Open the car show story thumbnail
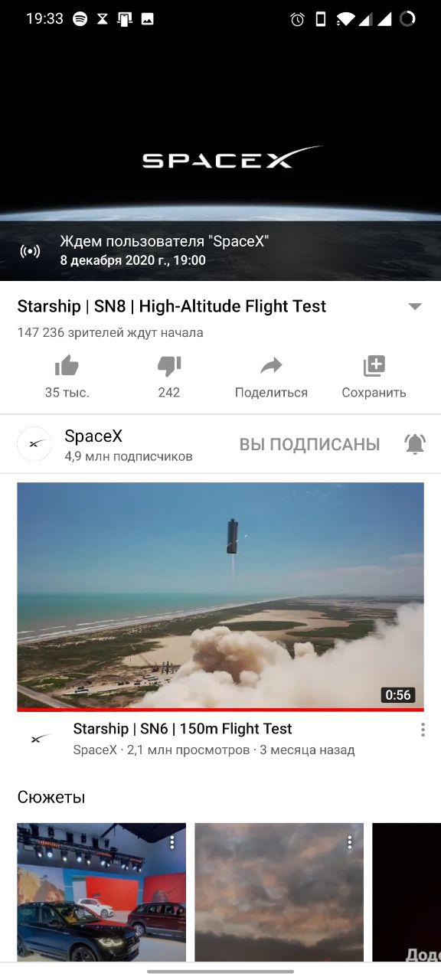441x980 pixels. click(x=102, y=892)
